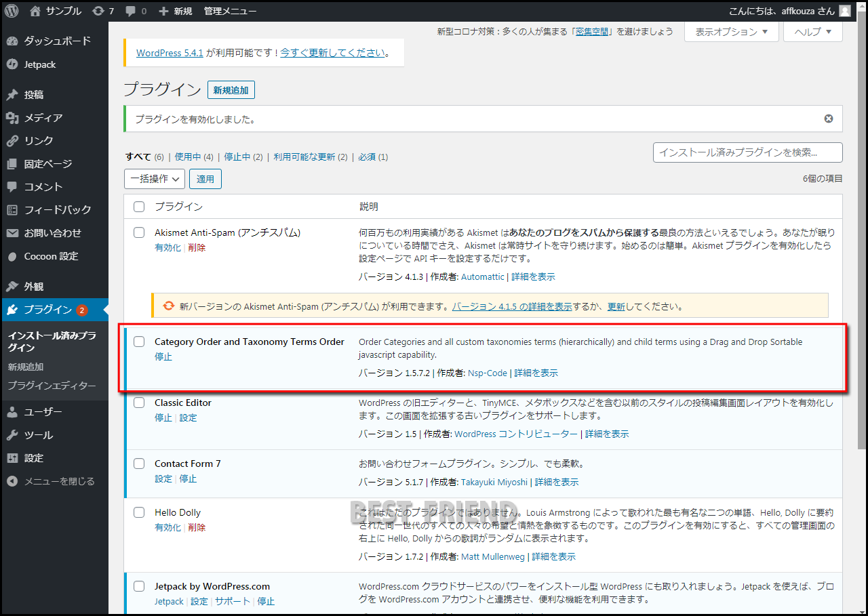Check the Category Order and Taxonomy Terms Order checkbox
Viewport: 868px width, 616px height.
pyautogui.click(x=139, y=342)
